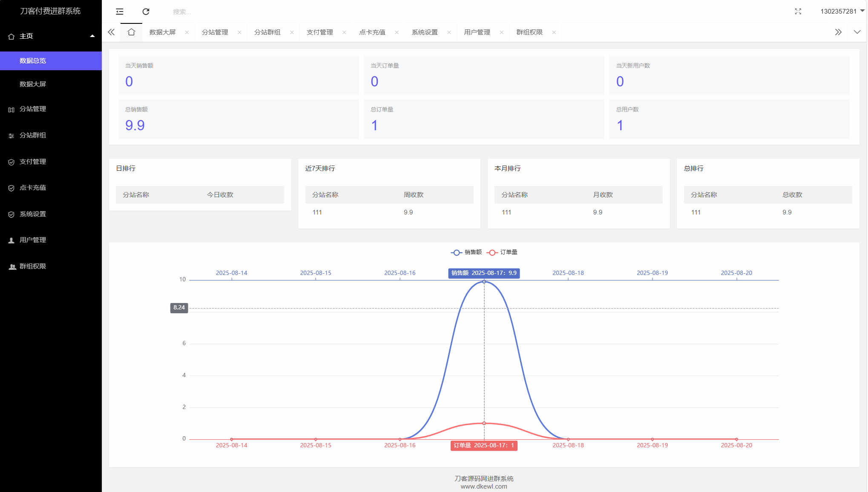Open 系统设置 from the sidebar
The width and height of the screenshot is (868, 492).
pyautogui.click(x=32, y=214)
